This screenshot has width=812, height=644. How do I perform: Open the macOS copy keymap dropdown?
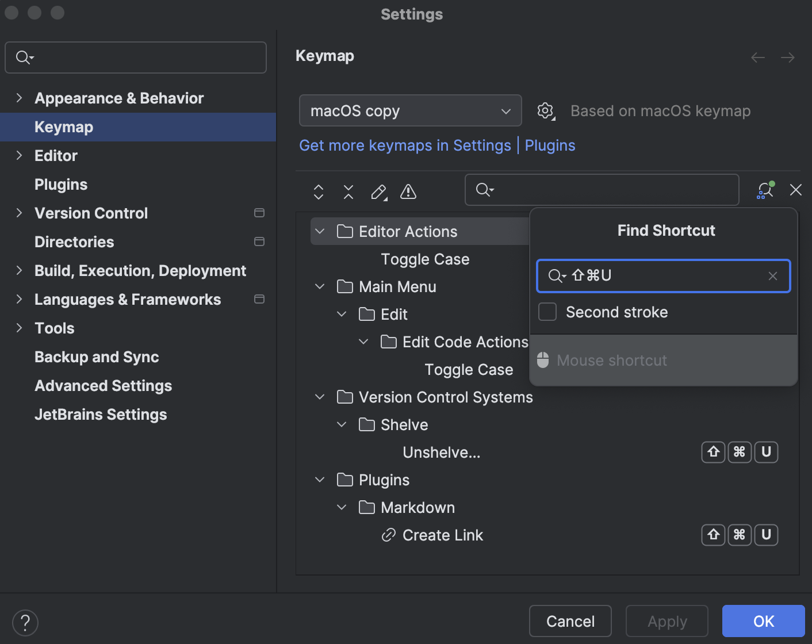click(x=410, y=110)
